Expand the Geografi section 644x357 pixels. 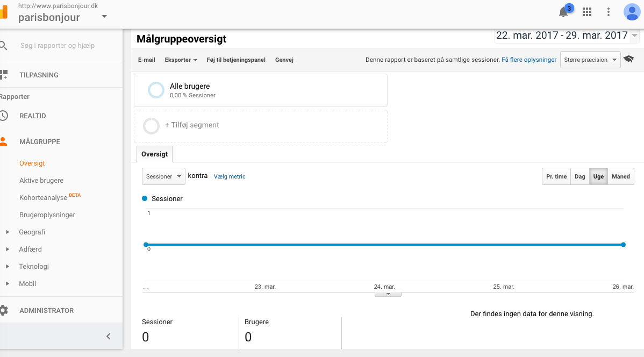(x=8, y=232)
